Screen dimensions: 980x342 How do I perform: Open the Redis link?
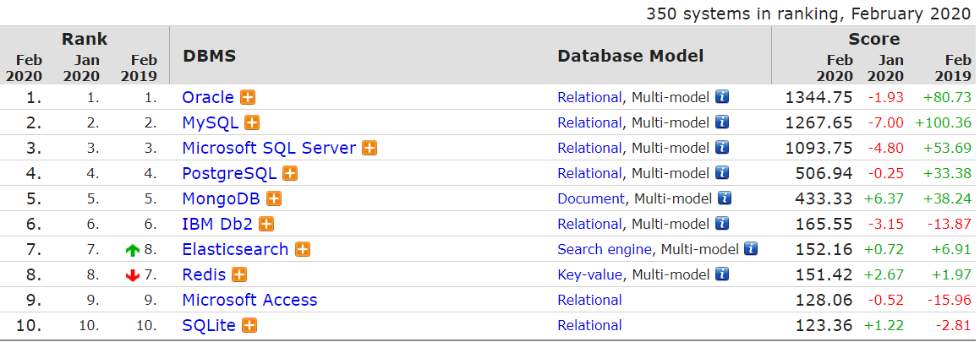coord(204,274)
